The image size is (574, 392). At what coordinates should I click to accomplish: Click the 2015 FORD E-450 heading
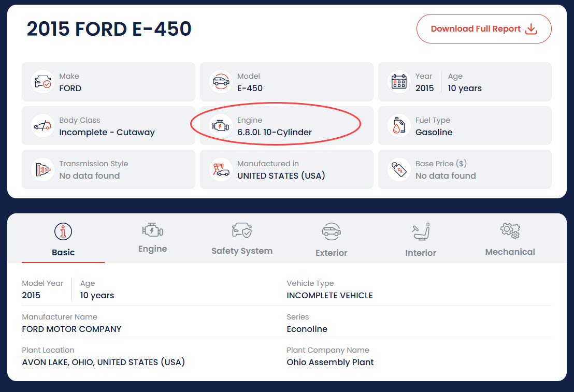109,29
